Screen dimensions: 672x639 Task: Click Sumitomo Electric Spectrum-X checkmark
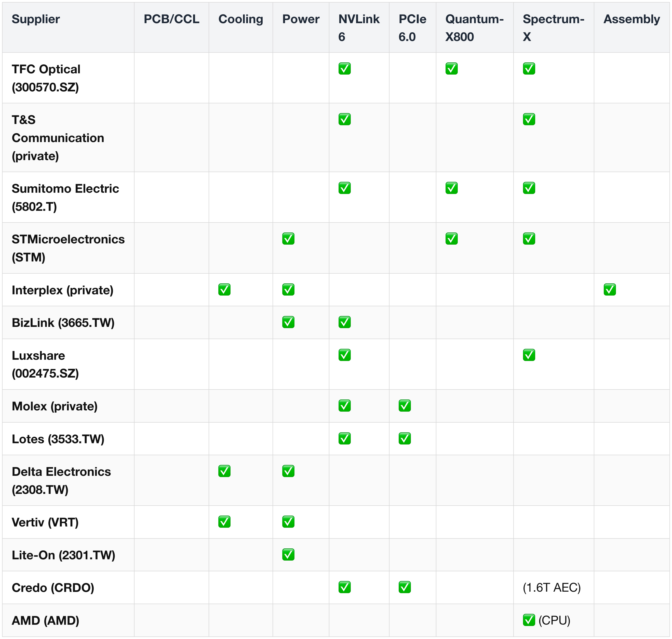[529, 188]
